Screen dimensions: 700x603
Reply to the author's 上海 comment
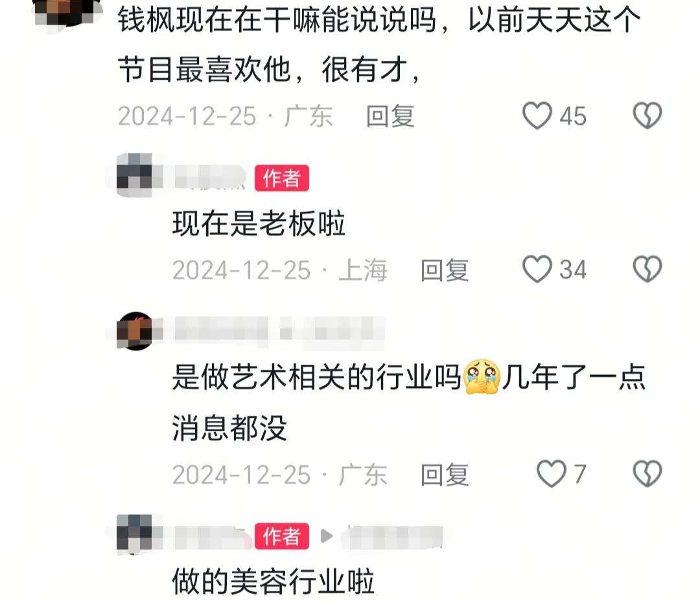tap(445, 270)
